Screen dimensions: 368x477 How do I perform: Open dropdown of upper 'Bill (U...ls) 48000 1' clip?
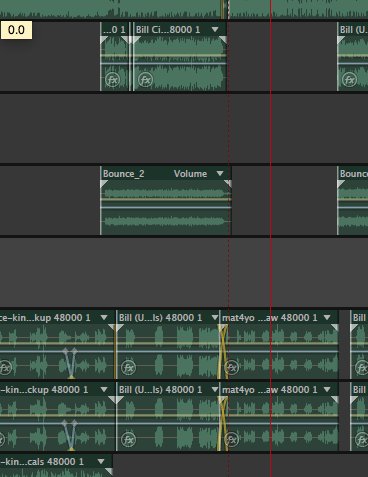[215, 317]
